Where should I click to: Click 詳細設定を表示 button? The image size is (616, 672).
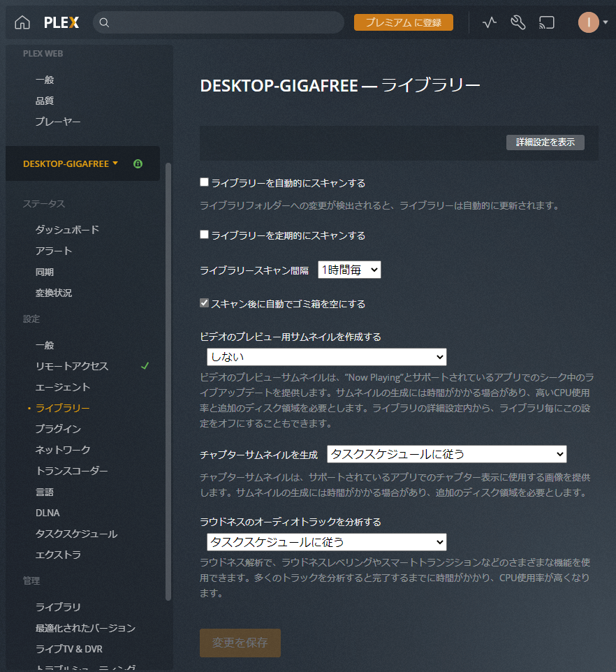pos(545,143)
